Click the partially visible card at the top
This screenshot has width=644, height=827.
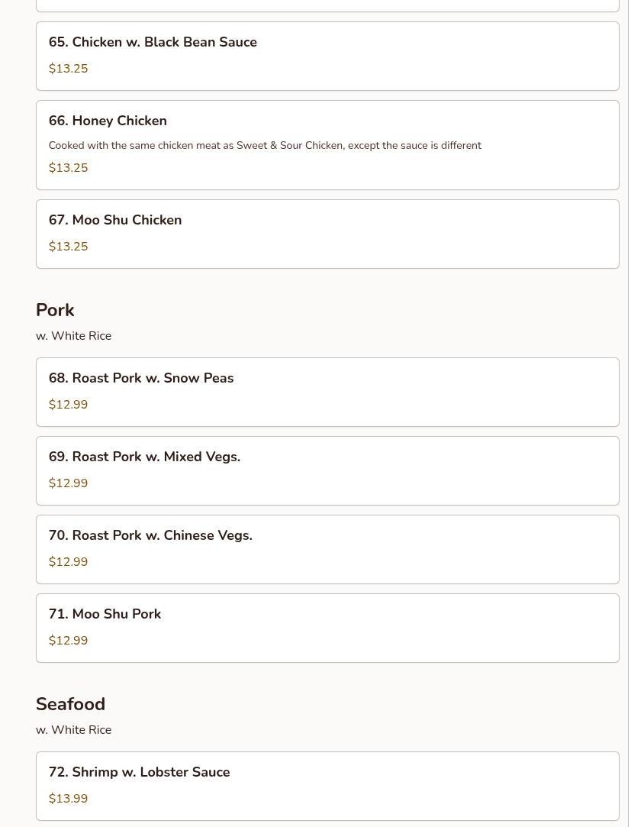[327, 6]
